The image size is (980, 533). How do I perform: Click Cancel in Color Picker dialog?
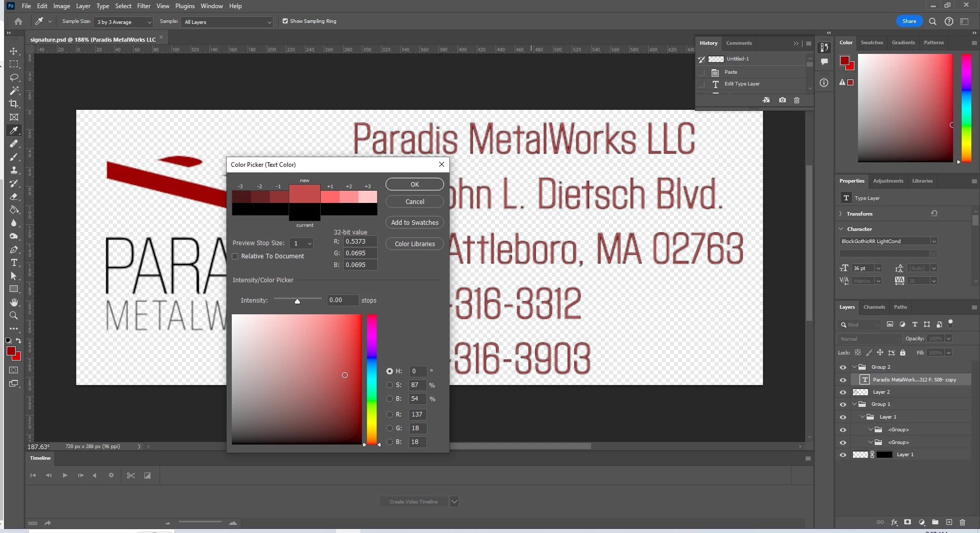point(415,201)
